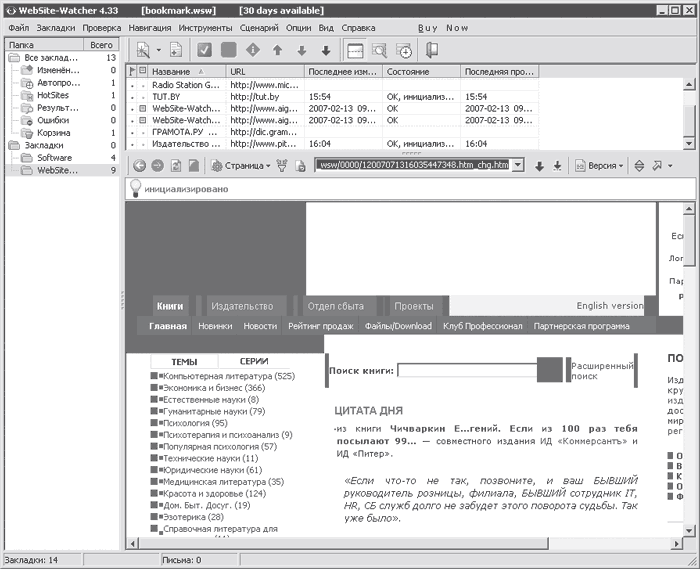
Task: Click the Издательство tab on the webpage
Action: tap(242, 306)
